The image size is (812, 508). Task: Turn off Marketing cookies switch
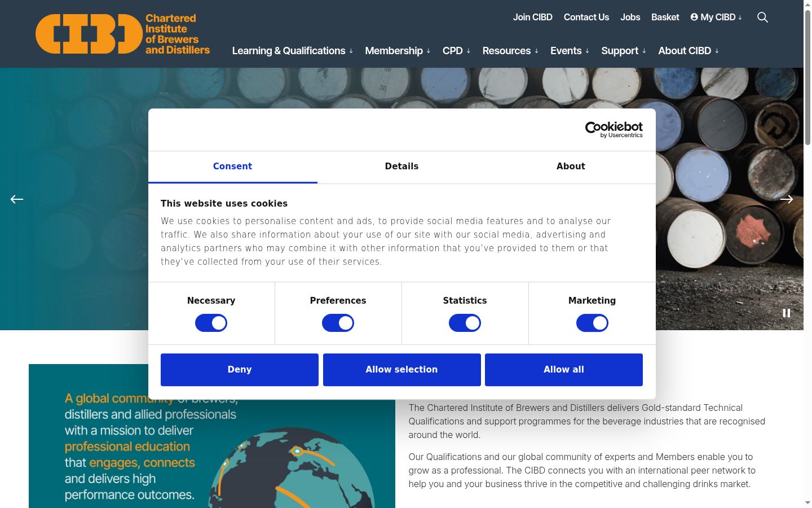[592, 323]
